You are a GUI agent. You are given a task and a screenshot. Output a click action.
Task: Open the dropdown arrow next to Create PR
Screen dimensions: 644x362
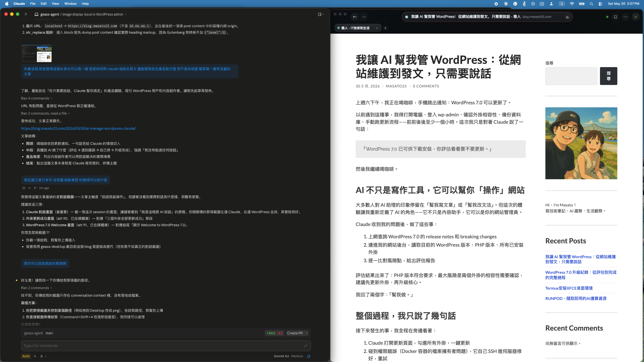307,333
